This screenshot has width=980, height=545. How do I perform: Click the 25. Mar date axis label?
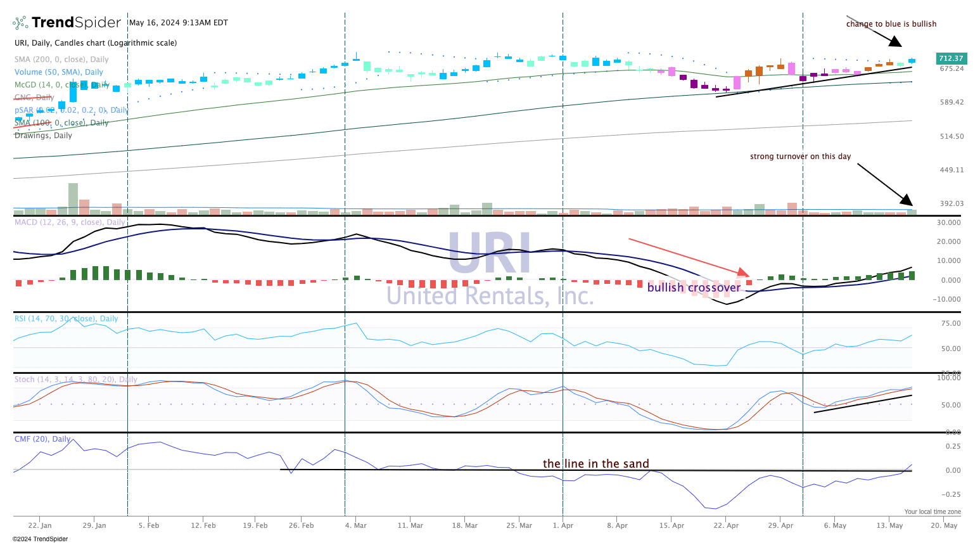pyautogui.click(x=519, y=525)
